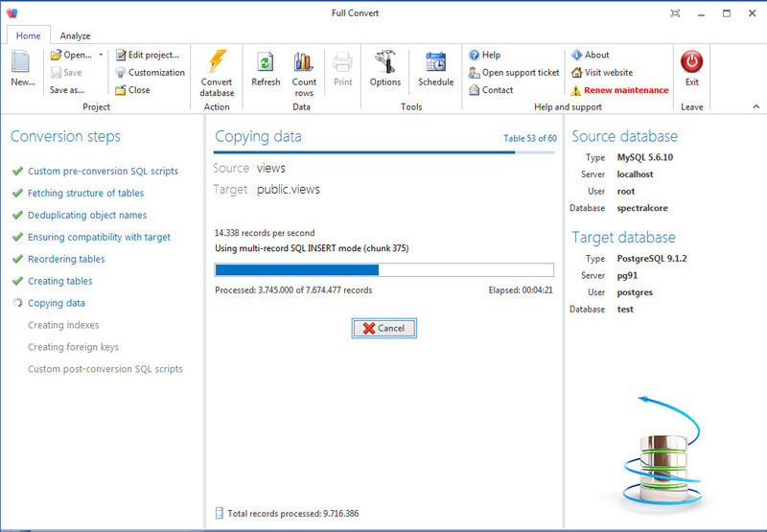The height and width of the screenshot is (532, 767).
Task: Select Ensuring compatibility with target step
Action: (99, 237)
